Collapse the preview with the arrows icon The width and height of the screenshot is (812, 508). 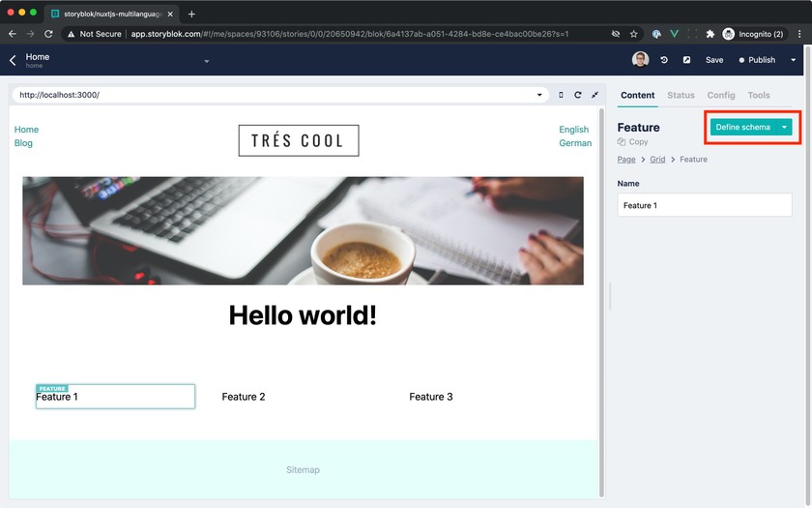click(x=595, y=95)
